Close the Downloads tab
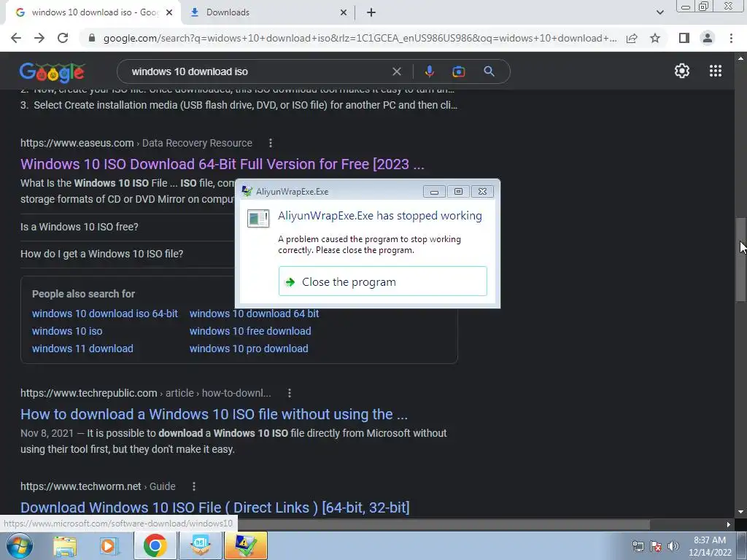Image resolution: width=747 pixels, height=560 pixels. pyautogui.click(x=344, y=13)
